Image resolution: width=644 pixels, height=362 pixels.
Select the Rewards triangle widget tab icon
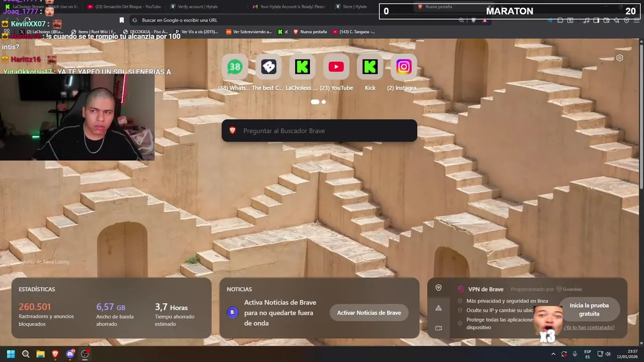[438, 308]
